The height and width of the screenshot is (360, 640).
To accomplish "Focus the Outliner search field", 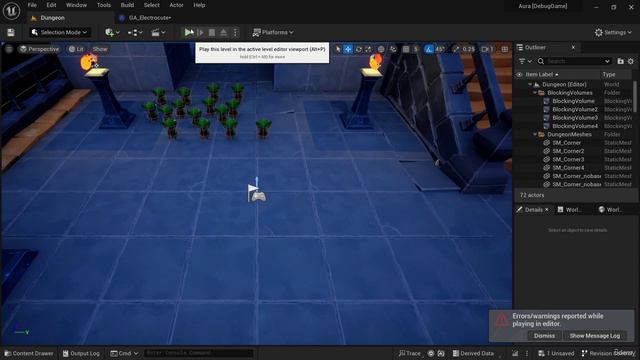I will (574, 61).
